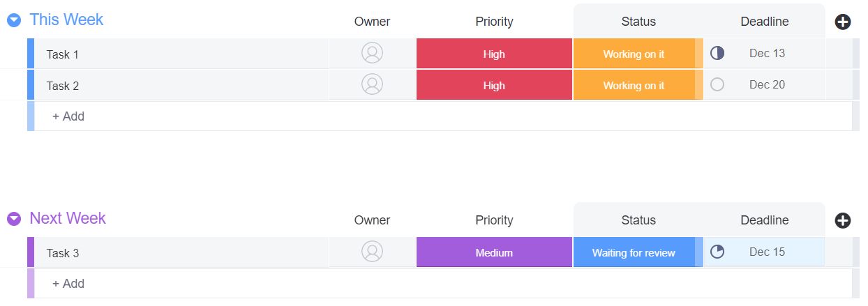Change Task 2 Working on it status
The height and width of the screenshot is (306, 868).
[x=634, y=85]
